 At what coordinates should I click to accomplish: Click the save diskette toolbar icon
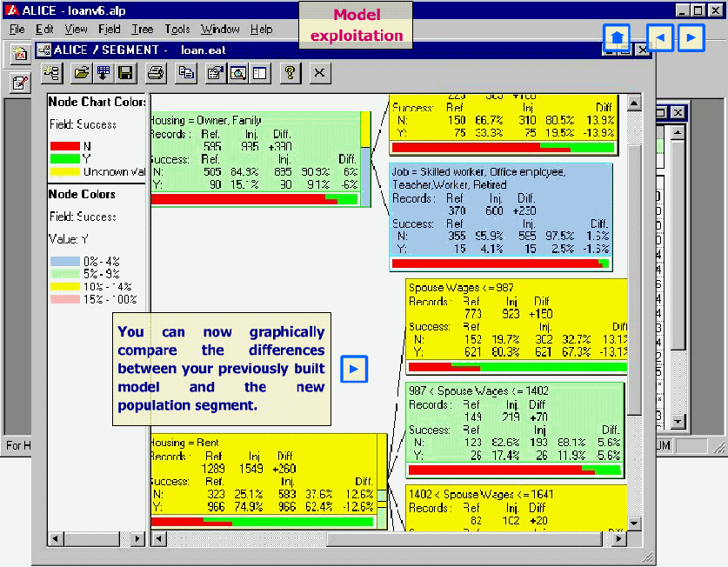(x=125, y=73)
